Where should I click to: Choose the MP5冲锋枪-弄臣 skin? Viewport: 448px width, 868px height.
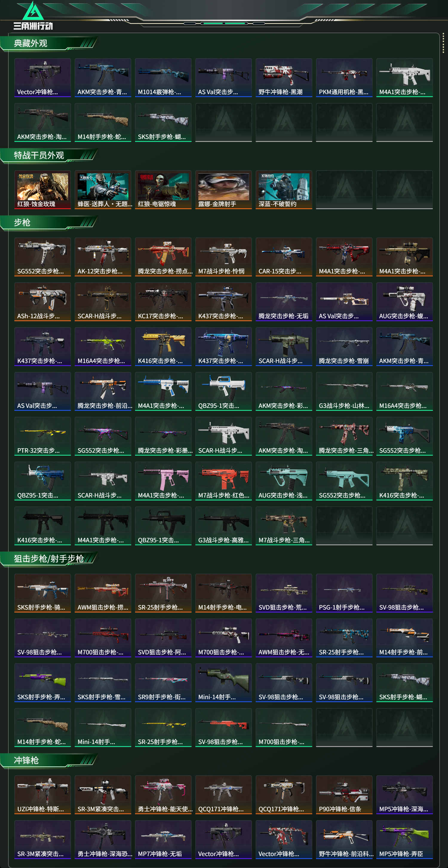pos(404,839)
